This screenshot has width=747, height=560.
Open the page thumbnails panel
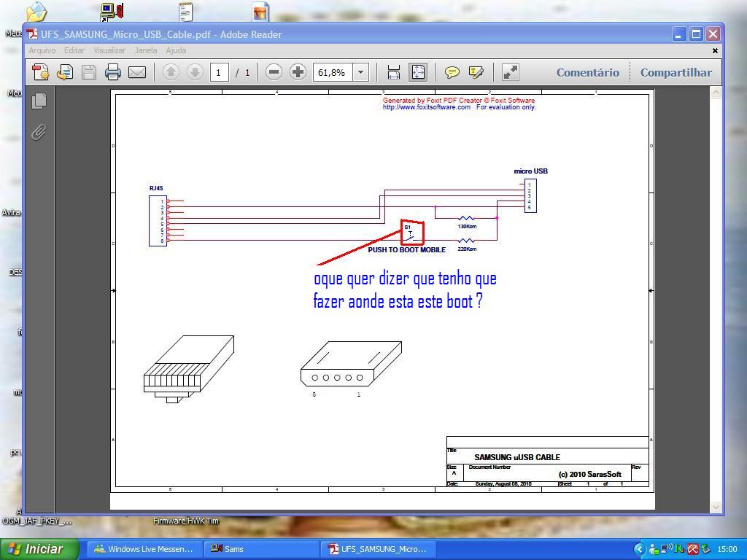39,101
